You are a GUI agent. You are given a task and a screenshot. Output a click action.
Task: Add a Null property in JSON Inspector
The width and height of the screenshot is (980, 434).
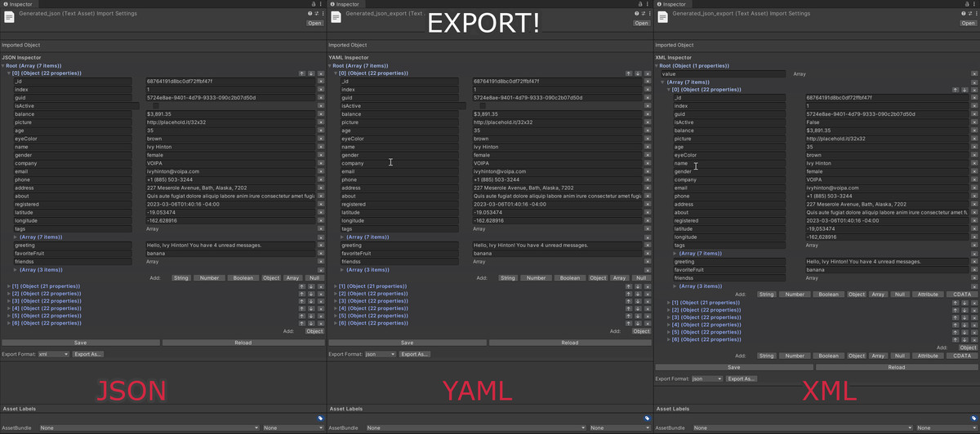click(x=314, y=277)
